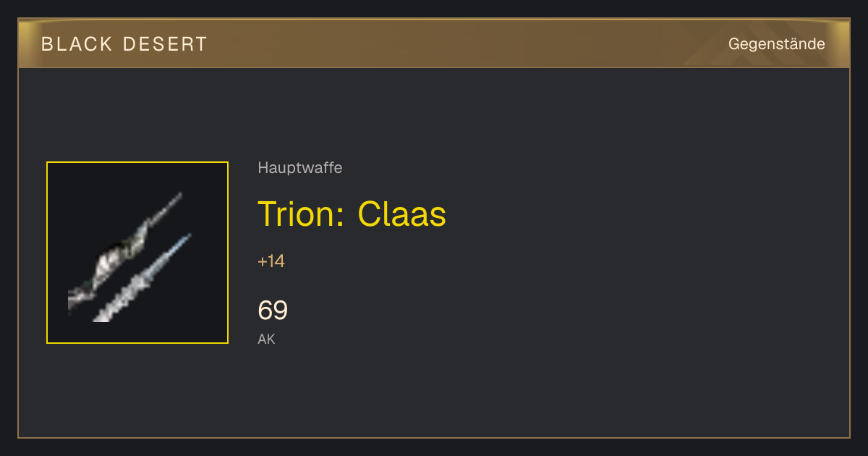868x456 pixels.
Task: Click the BLACK DESERT title text
Action: (x=124, y=44)
